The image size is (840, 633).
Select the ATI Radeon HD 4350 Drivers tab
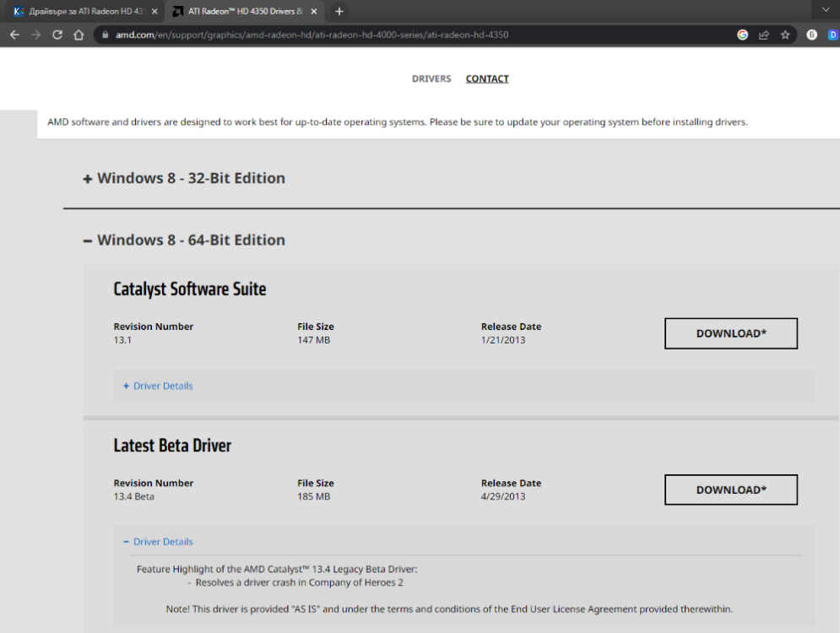244,11
